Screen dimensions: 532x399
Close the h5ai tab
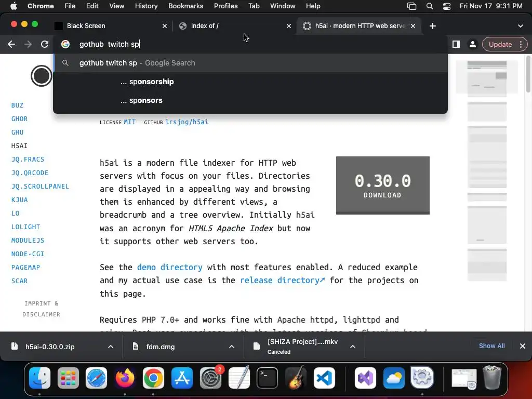pyautogui.click(x=413, y=26)
